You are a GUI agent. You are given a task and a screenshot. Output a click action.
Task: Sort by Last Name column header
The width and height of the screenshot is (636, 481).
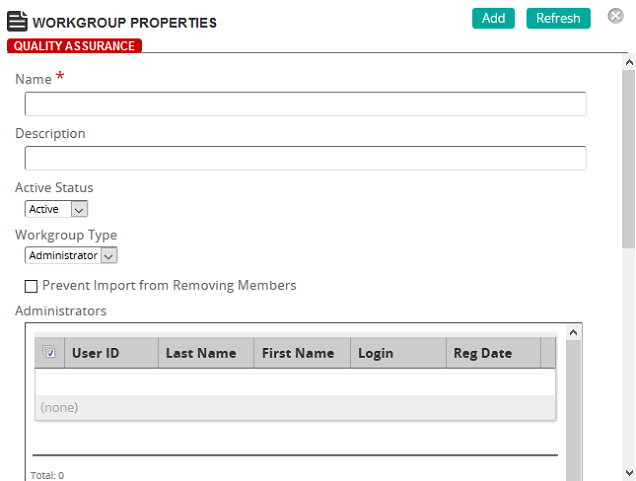[206, 353]
